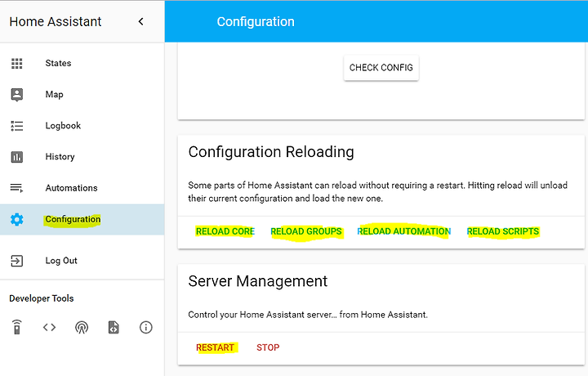
Task: Click the Configuration page header title
Action: click(256, 22)
